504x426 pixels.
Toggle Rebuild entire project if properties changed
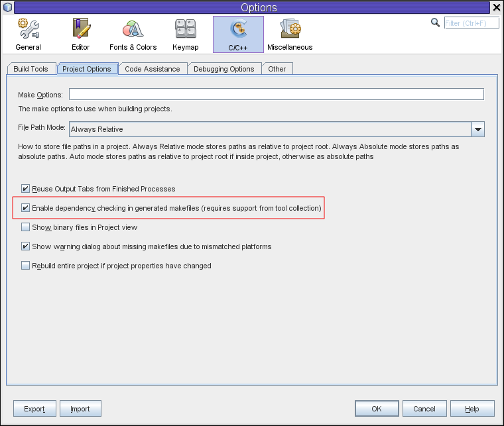[x=26, y=266]
